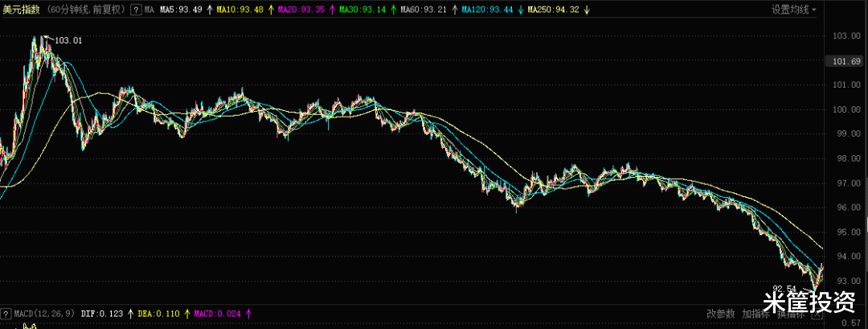Click the MA250:94.32 value

552,10
